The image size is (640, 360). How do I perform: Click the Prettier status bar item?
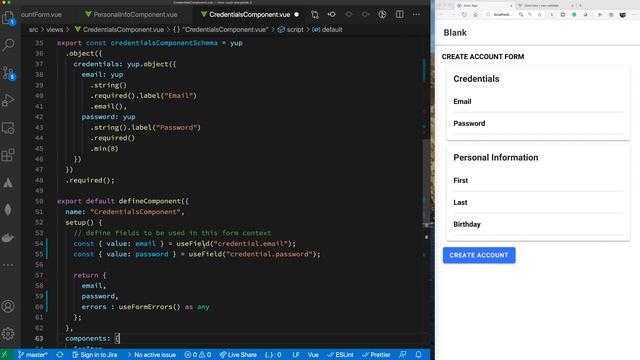point(376,355)
